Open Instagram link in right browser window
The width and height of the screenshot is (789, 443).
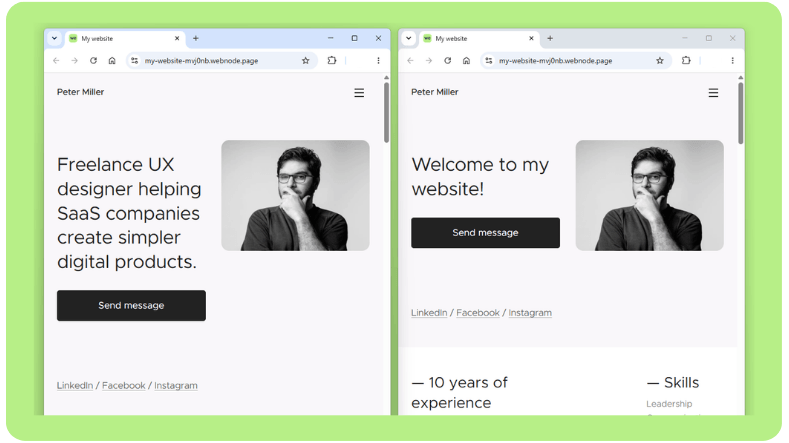pyautogui.click(x=530, y=313)
